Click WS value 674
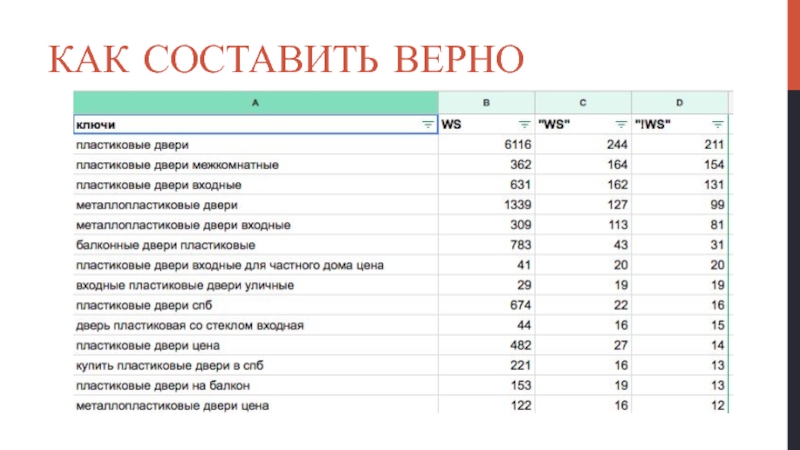This screenshot has height=450, width=800. point(520,305)
